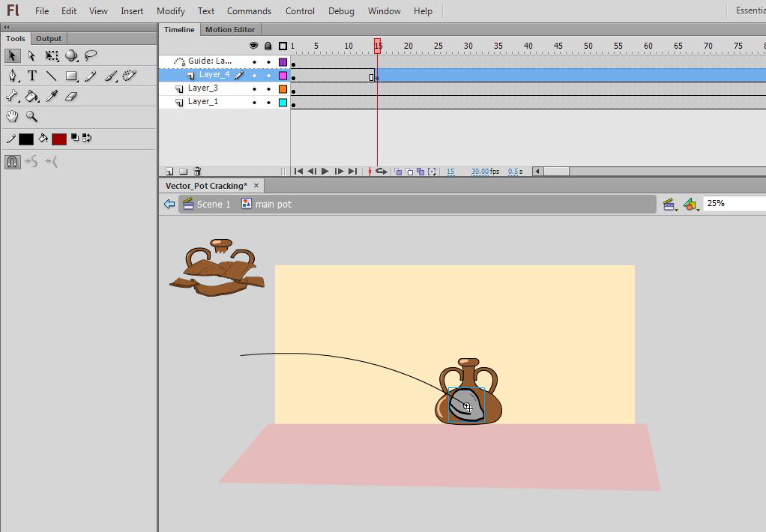Screen dimensions: 766x532
Task: Pick the Text tool
Action: point(32,76)
